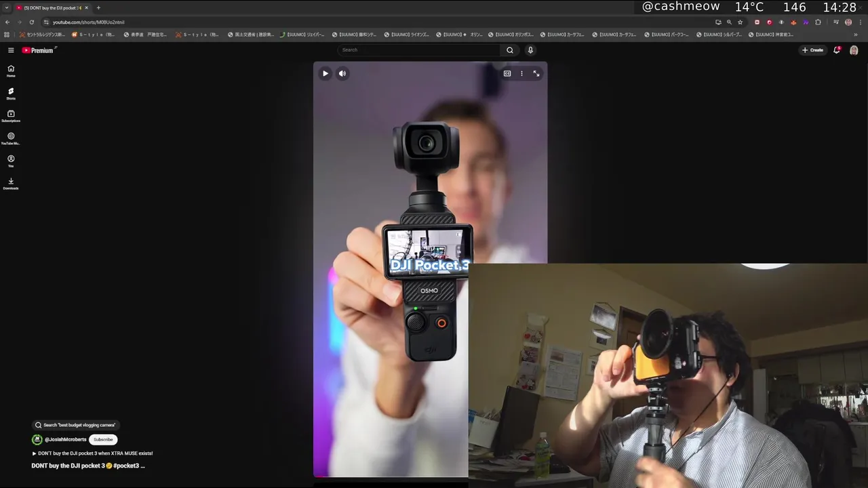This screenshot has height=488, width=868.
Task: Click the Create button
Action: coord(812,50)
